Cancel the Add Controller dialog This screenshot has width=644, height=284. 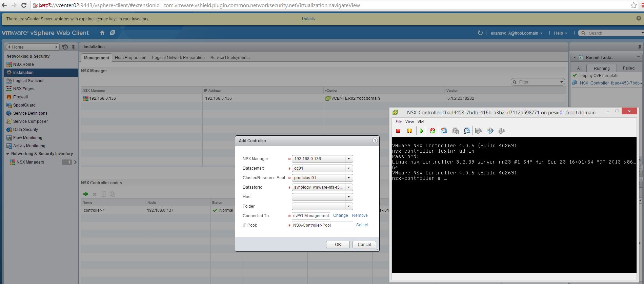[364, 245]
